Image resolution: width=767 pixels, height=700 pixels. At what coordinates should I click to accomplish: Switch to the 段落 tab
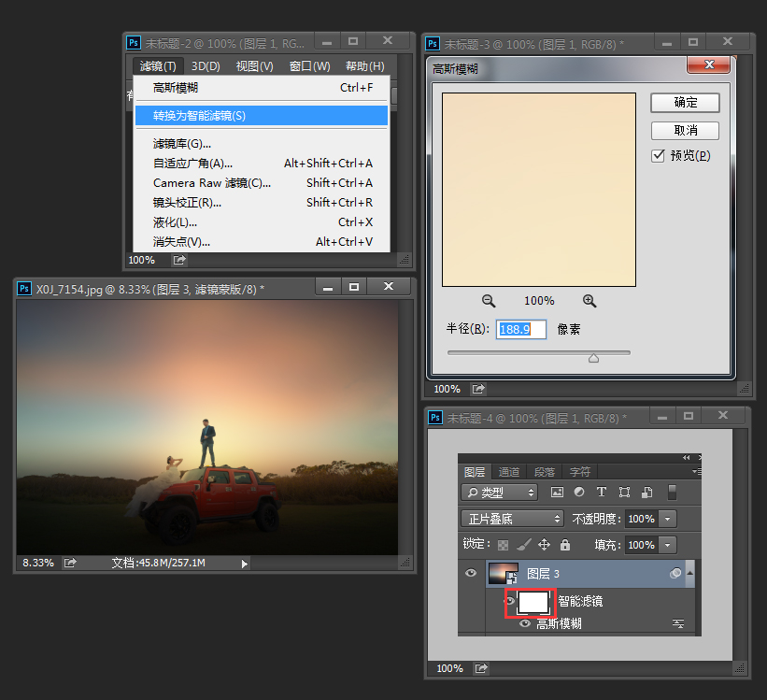[x=544, y=471]
